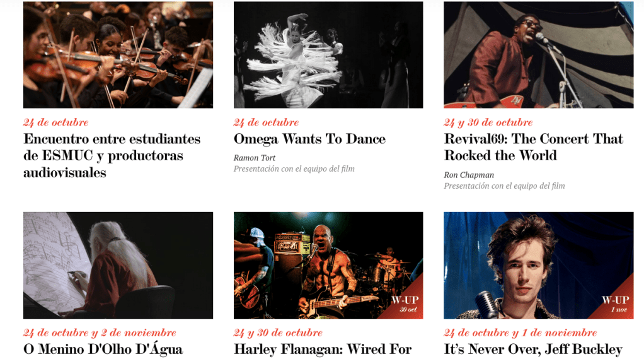Viewport: 644px width, 359px height.
Task: Select the 24 de octubre y 2 de noviembre date
Action: click(100, 333)
